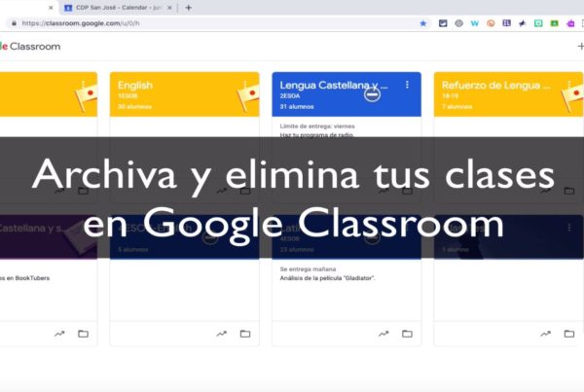Viewport: 584px width, 392px height.
Task: Click the Classroom logo text
Action: 30,47
